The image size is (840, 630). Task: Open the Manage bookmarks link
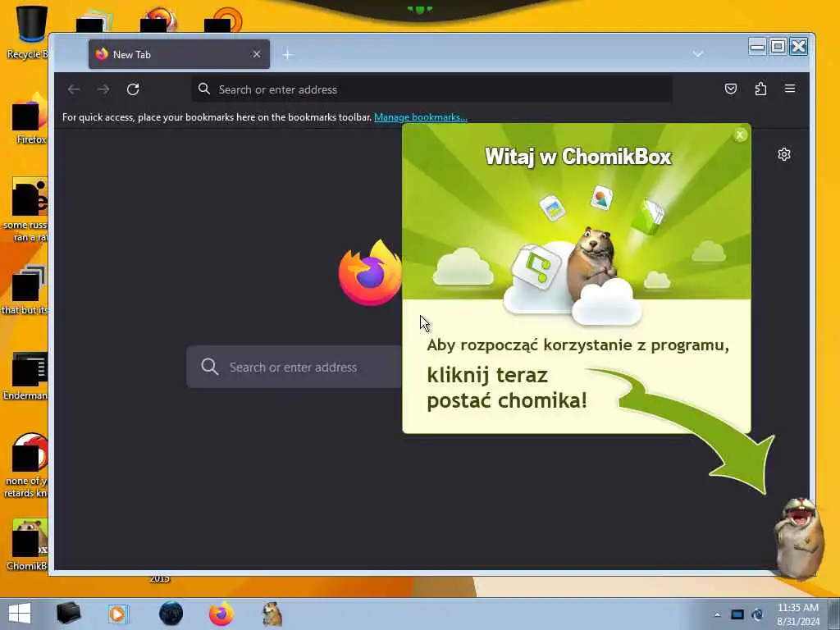tap(421, 117)
